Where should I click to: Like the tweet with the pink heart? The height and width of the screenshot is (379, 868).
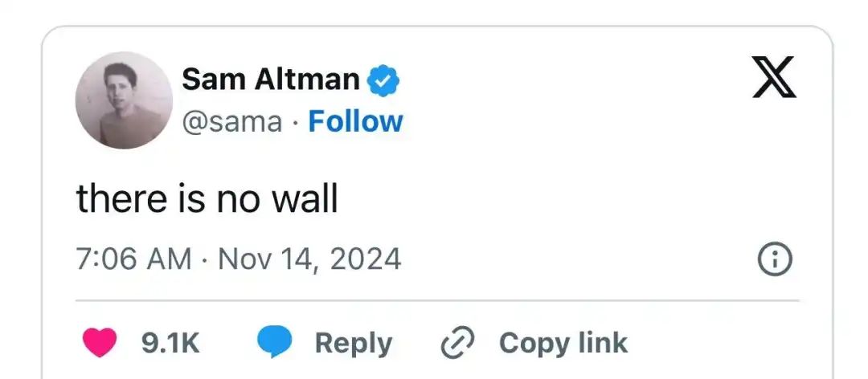100,343
